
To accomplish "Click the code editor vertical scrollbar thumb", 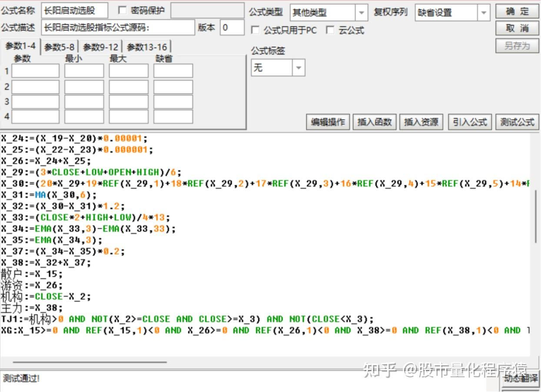I will coord(535,216).
